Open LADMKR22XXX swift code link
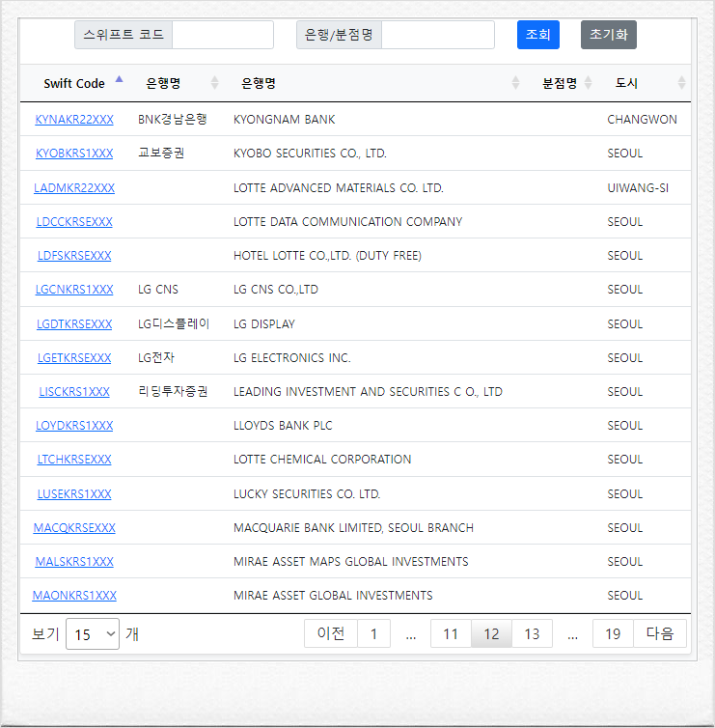The height and width of the screenshot is (728, 715). point(74,188)
